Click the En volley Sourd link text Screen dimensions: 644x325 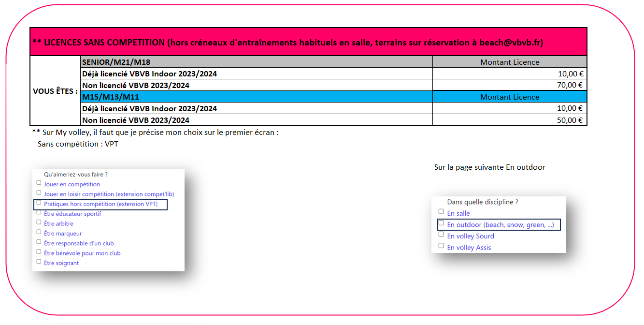pos(471,236)
